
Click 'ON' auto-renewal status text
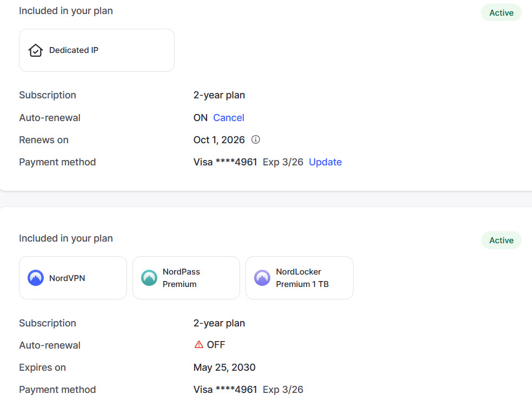pyautogui.click(x=201, y=118)
